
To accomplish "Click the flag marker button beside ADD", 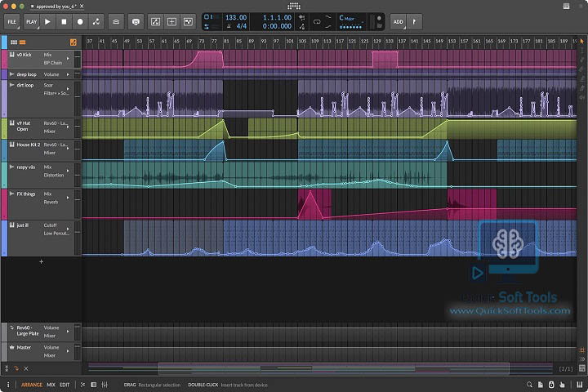I will coord(414,22).
